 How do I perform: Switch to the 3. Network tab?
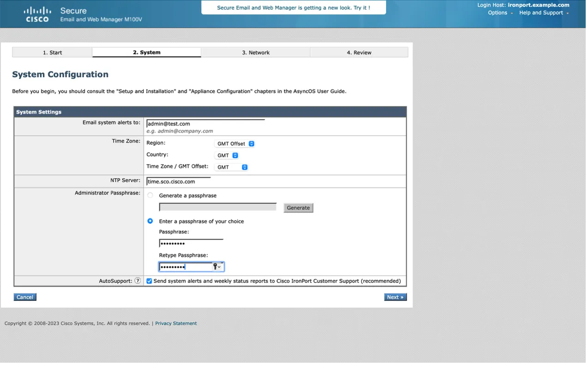pos(256,53)
